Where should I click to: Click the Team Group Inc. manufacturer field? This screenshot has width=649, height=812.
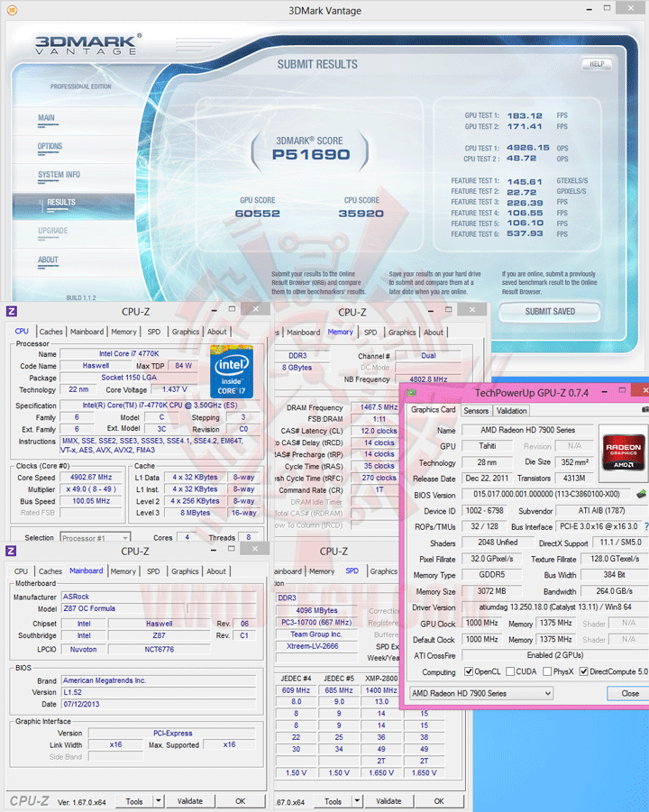coord(316,634)
